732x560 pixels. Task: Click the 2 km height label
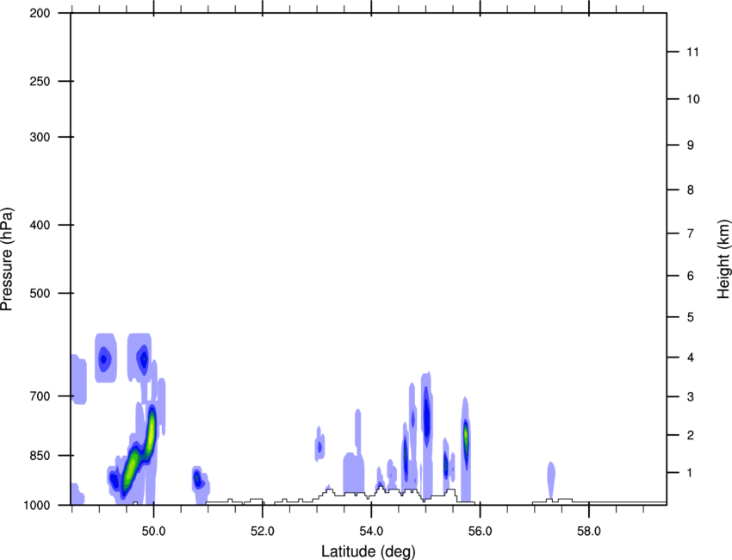(690, 435)
